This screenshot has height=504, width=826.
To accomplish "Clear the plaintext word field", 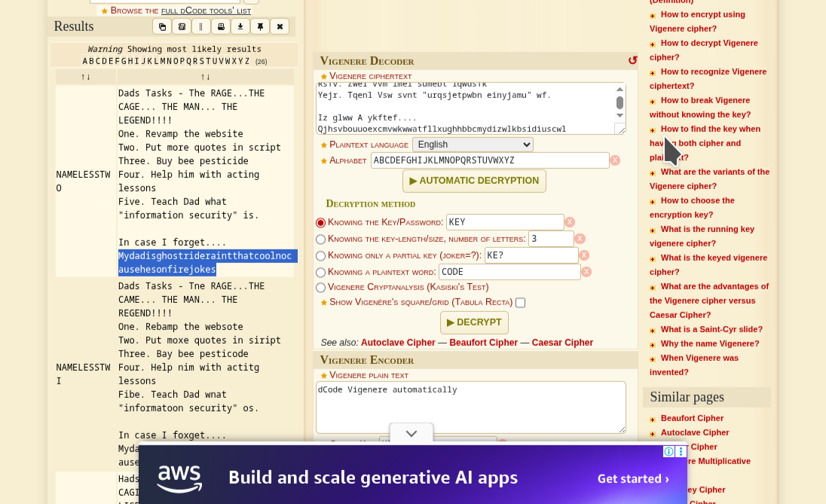I will pos(586,272).
